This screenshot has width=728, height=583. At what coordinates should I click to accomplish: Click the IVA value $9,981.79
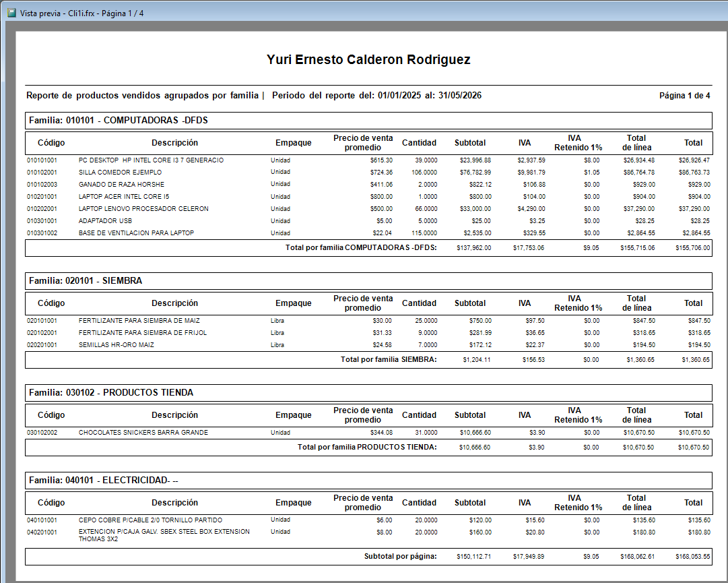click(x=531, y=173)
